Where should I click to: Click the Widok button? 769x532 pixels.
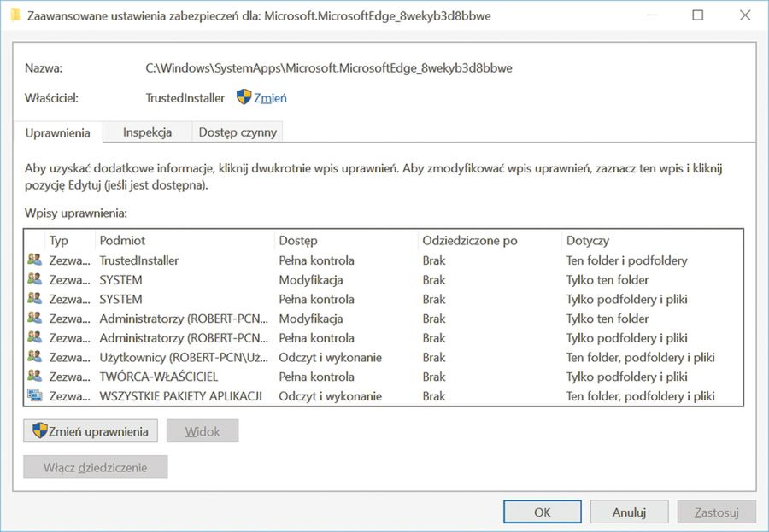point(203,431)
